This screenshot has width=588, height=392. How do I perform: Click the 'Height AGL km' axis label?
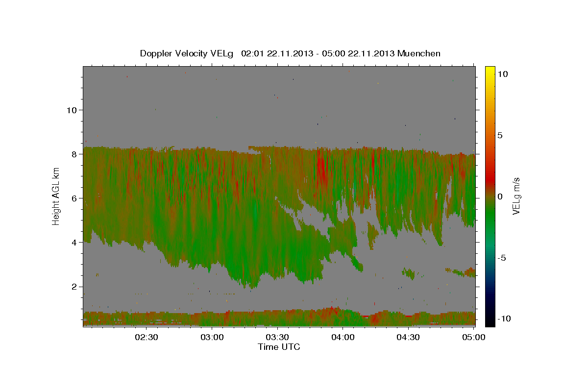click(x=56, y=196)
